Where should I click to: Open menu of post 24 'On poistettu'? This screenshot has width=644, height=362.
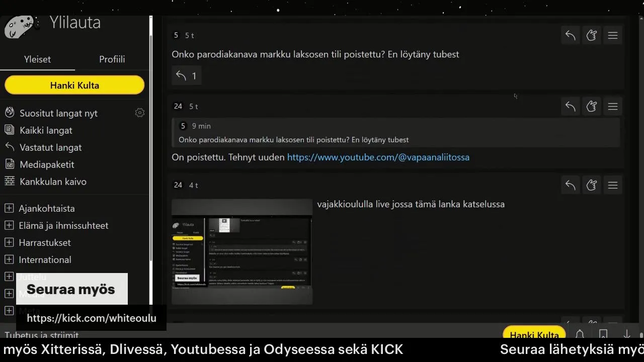click(613, 106)
